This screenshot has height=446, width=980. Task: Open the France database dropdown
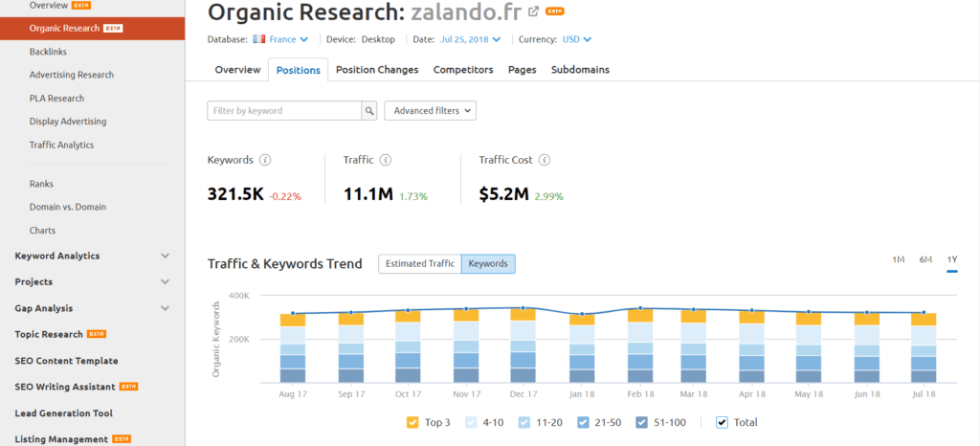pos(289,39)
